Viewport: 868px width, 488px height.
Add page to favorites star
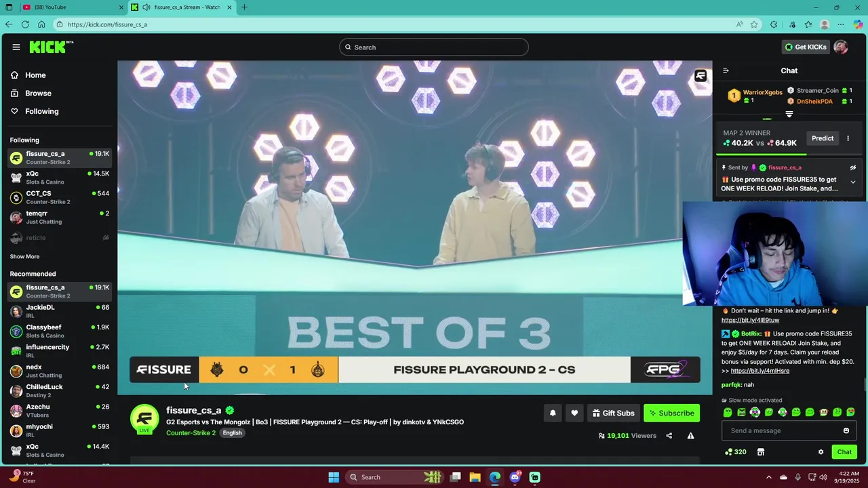point(754,24)
